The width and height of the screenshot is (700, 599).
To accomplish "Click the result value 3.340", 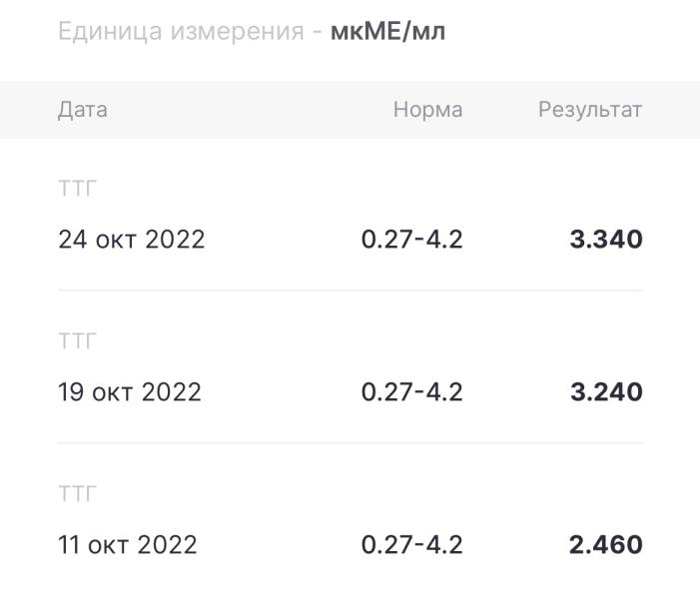I will pos(606,240).
